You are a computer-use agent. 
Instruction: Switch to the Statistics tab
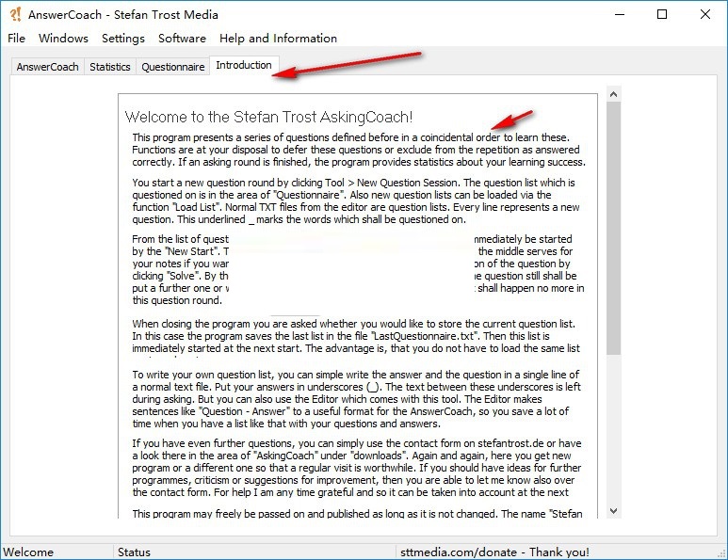110,67
